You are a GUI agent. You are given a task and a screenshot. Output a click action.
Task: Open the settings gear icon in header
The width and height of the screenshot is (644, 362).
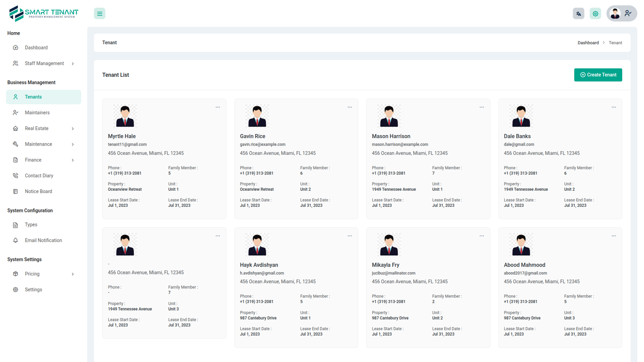[x=595, y=14]
